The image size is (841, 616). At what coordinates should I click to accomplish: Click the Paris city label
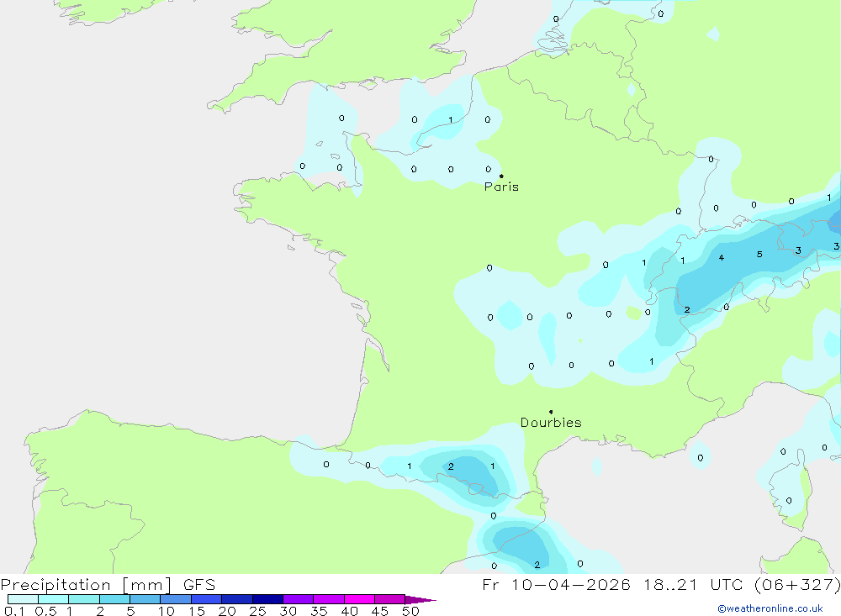point(501,187)
